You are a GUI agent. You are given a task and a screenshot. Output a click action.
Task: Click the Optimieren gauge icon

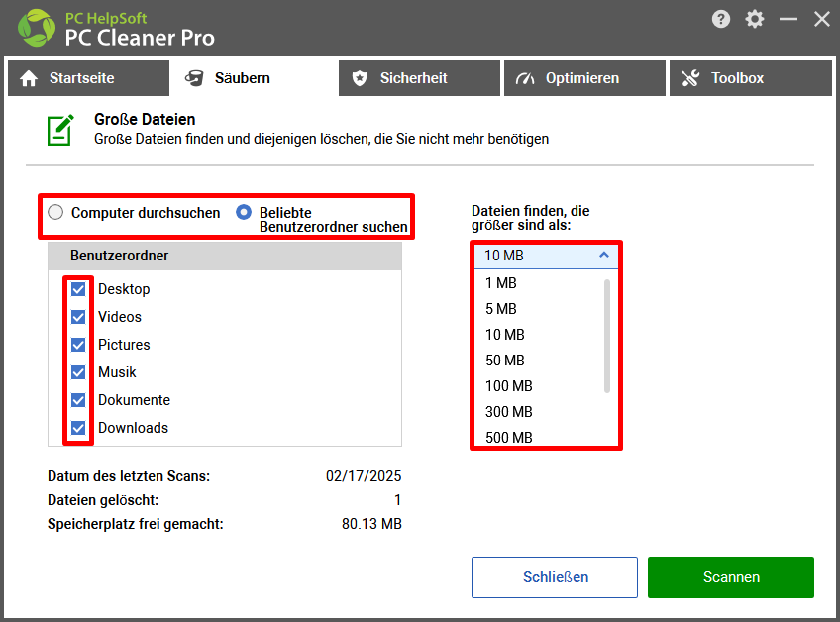click(x=525, y=79)
